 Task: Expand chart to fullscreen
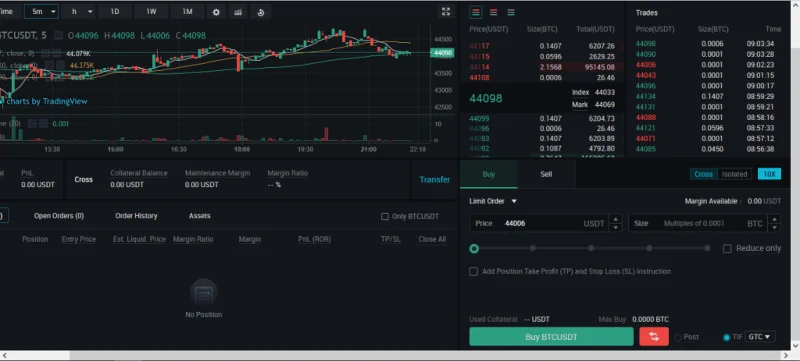point(445,12)
